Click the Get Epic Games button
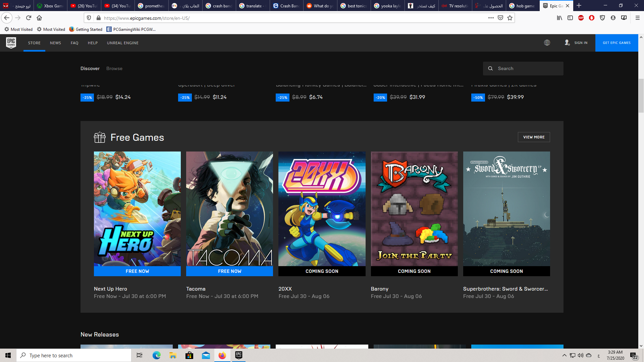 click(616, 43)
